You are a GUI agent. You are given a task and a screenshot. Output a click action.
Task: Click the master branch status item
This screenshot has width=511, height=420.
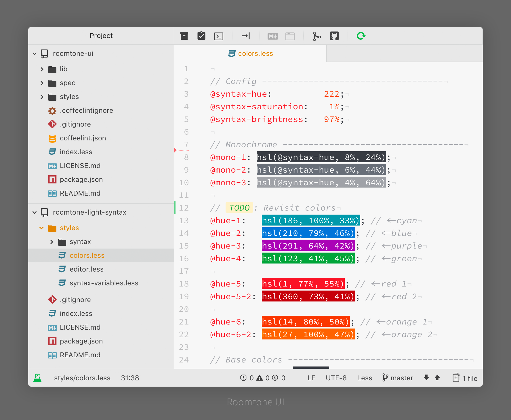(x=398, y=378)
